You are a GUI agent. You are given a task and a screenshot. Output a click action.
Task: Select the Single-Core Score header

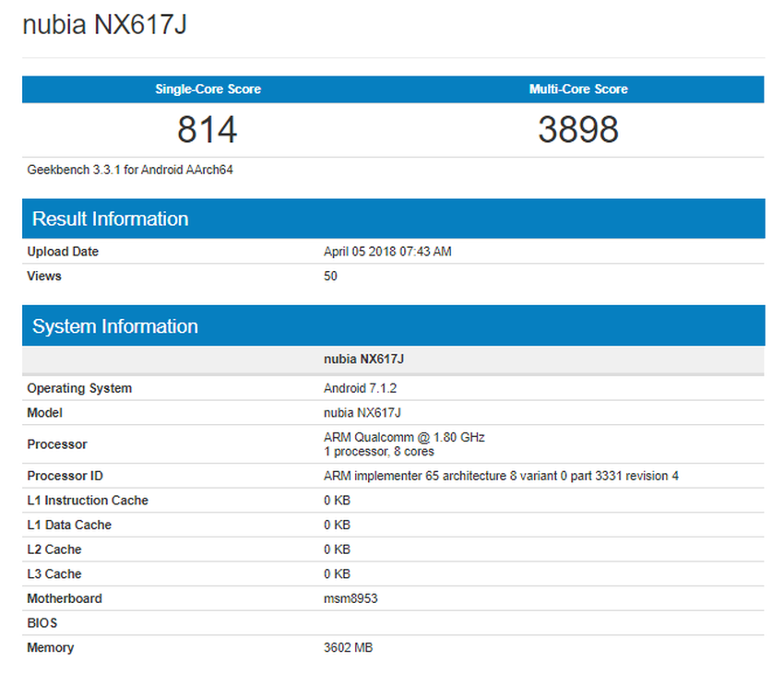point(208,89)
